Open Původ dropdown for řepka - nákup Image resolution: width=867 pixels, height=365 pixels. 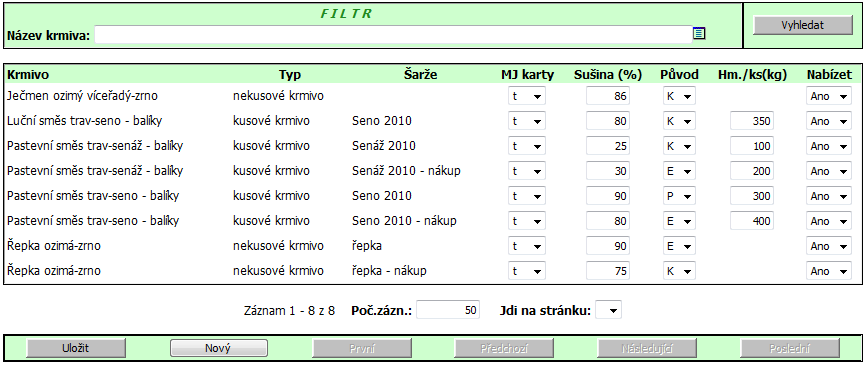(680, 270)
